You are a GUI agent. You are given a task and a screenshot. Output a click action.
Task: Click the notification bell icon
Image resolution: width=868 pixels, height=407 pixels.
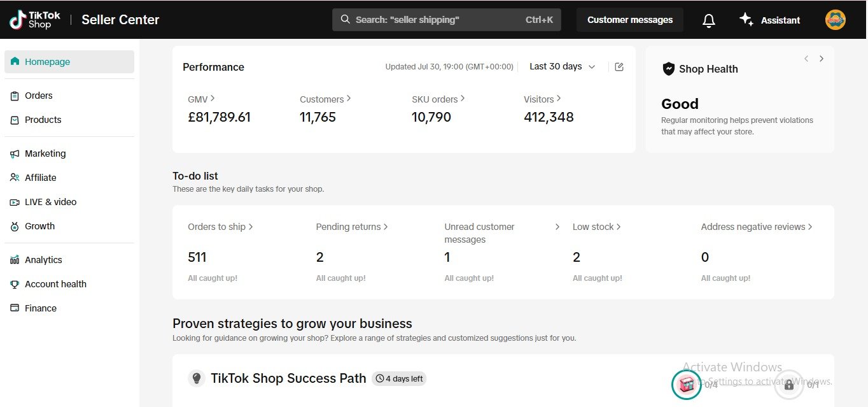coord(708,20)
